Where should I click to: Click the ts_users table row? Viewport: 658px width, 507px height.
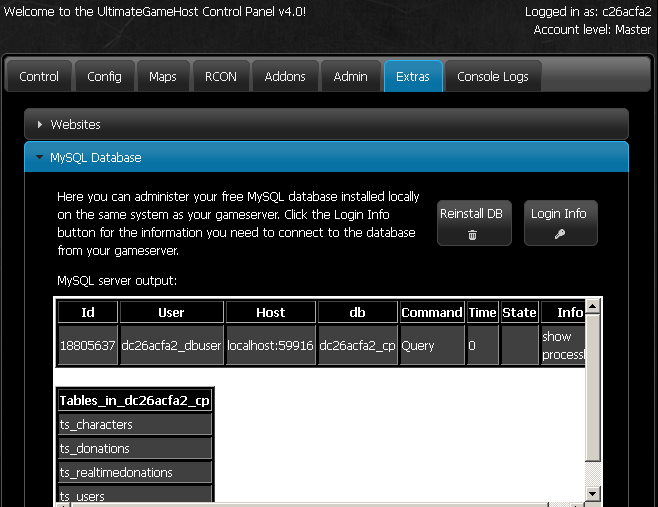tap(134, 494)
